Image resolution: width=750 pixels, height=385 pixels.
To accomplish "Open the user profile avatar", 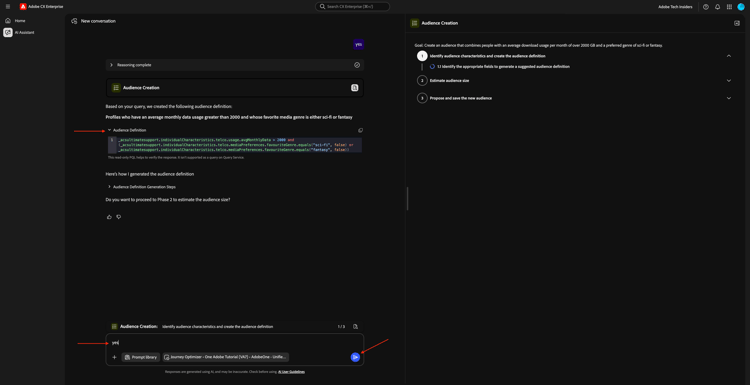I will [741, 7].
